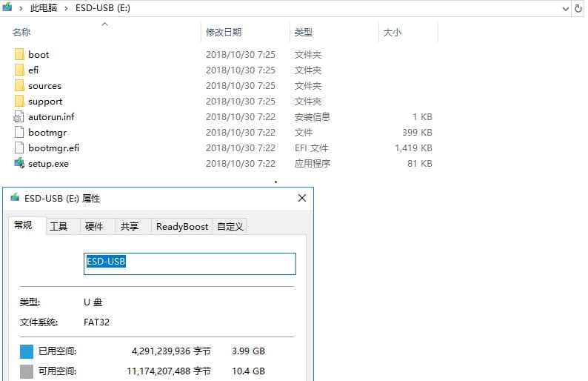Select the boot folder name
The height and width of the screenshot is (381, 588).
tap(39, 54)
